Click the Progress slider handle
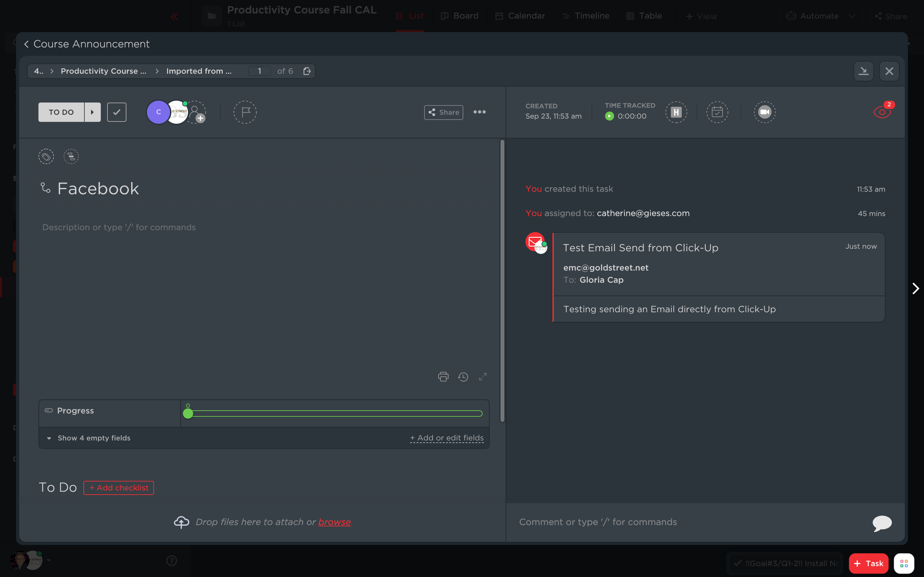This screenshot has height=577, width=924. 188,414
